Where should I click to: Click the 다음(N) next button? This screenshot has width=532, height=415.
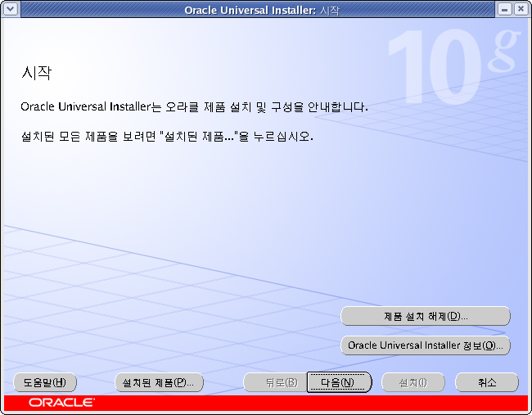click(x=339, y=382)
